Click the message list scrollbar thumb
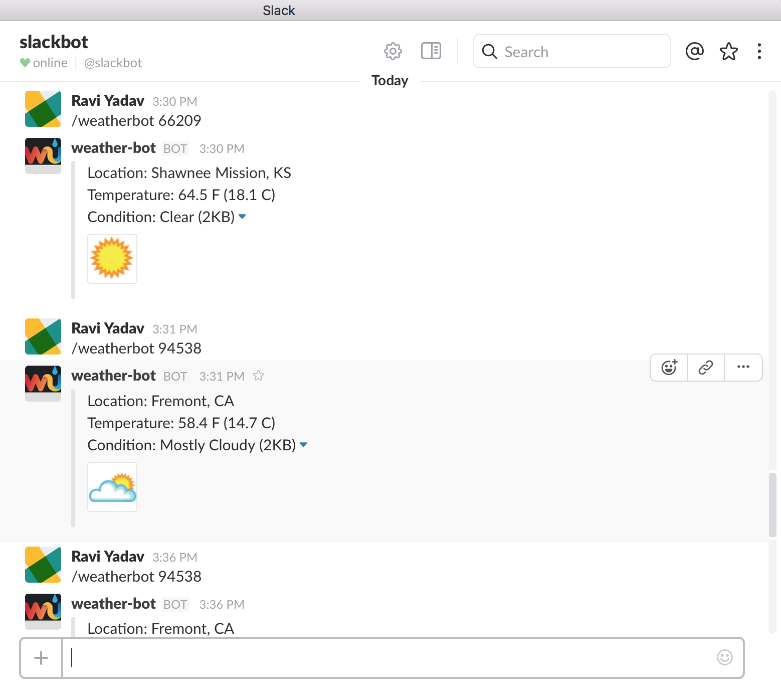The image size is (781, 700). point(772,504)
